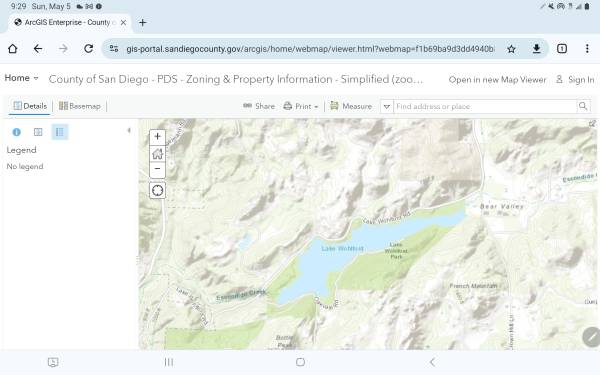The image size is (600, 375).
Task: Focus the Find address or place field
Action: (485, 106)
